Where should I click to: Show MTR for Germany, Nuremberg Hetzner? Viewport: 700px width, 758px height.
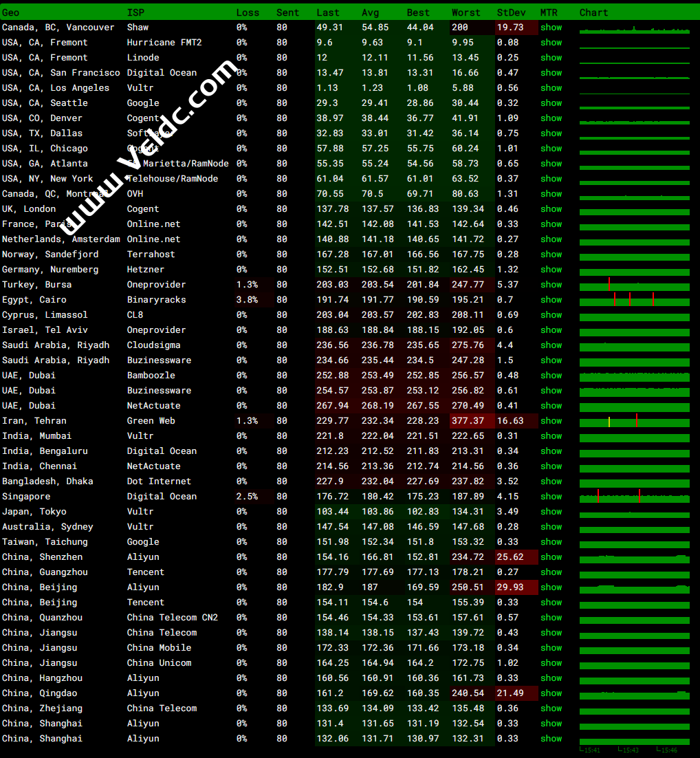(551, 269)
